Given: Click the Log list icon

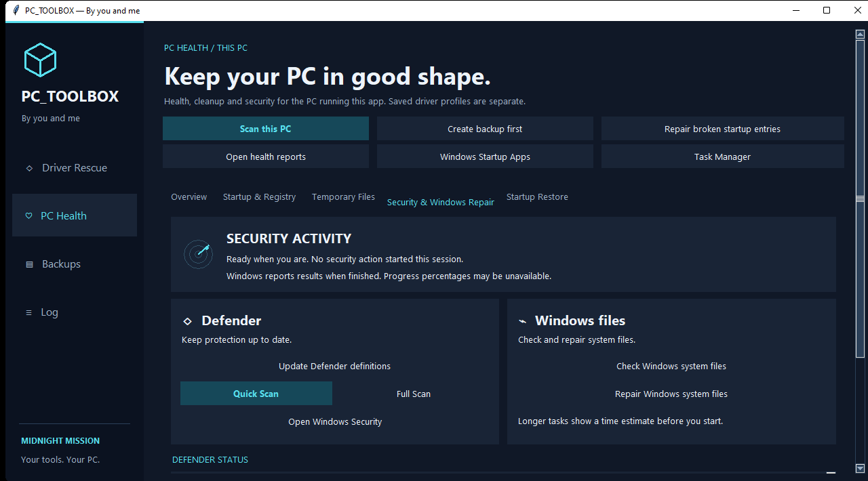Looking at the screenshot, I should click(28, 312).
